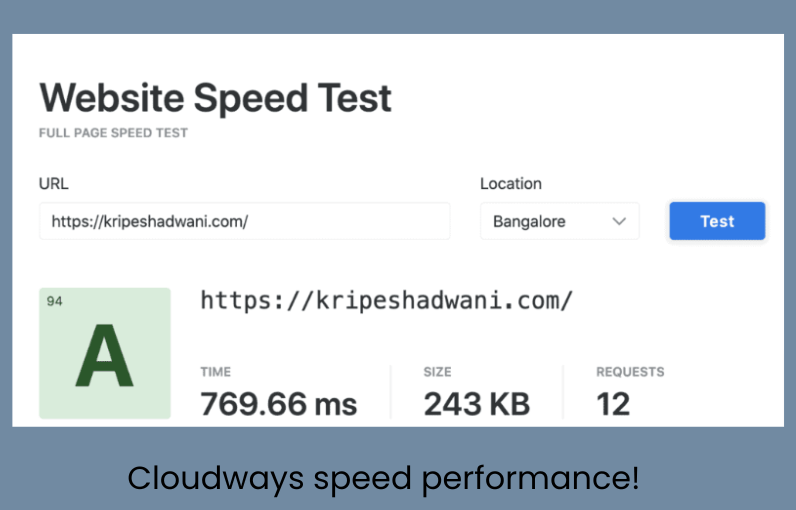796x510 pixels.
Task: Click the SIZE metric label
Action: [x=437, y=372]
